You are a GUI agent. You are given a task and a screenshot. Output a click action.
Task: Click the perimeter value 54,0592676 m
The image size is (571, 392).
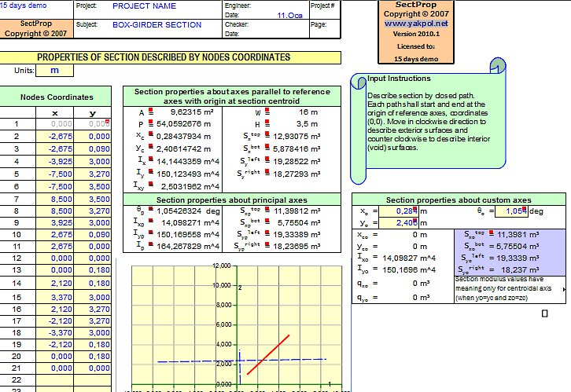pyautogui.click(x=183, y=124)
